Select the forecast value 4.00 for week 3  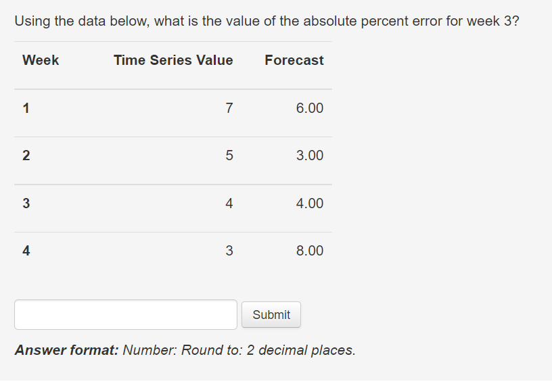[310, 203]
